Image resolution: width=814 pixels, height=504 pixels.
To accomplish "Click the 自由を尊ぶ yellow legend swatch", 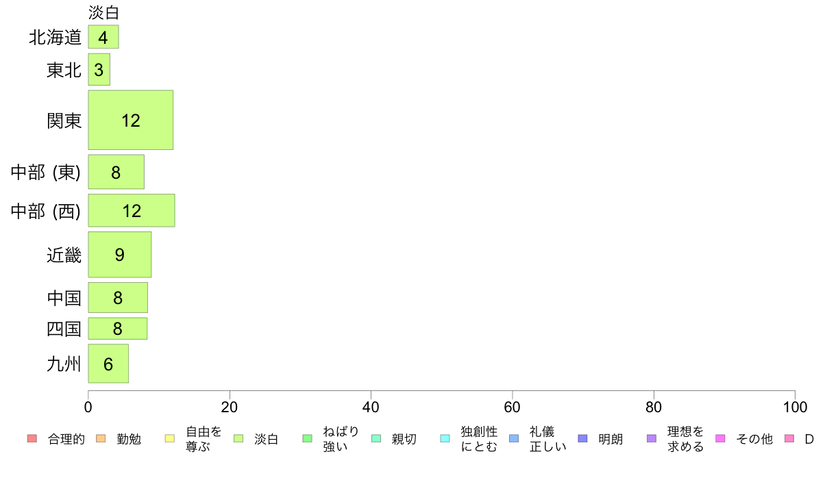I will [170, 438].
